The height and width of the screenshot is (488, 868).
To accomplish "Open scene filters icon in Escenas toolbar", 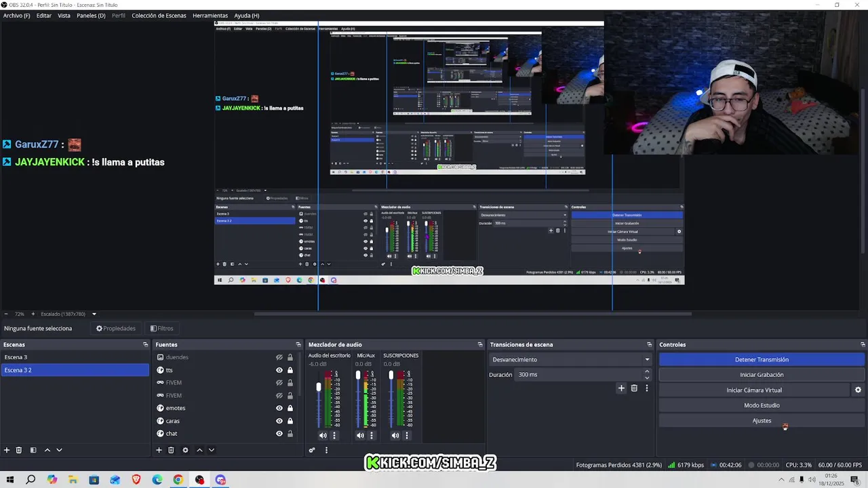I will pyautogui.click(x=33, y=450).
